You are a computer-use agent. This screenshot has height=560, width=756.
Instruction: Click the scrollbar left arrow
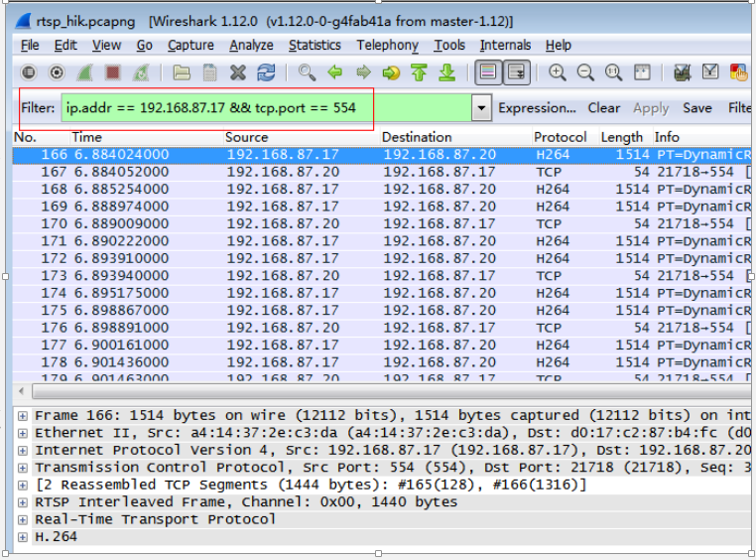21,391
